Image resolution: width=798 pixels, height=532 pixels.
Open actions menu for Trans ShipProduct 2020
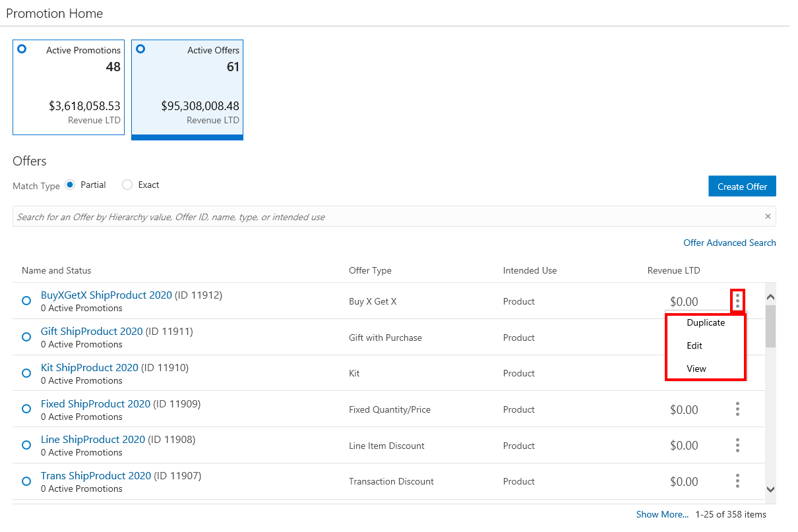[x=737, y=481]
